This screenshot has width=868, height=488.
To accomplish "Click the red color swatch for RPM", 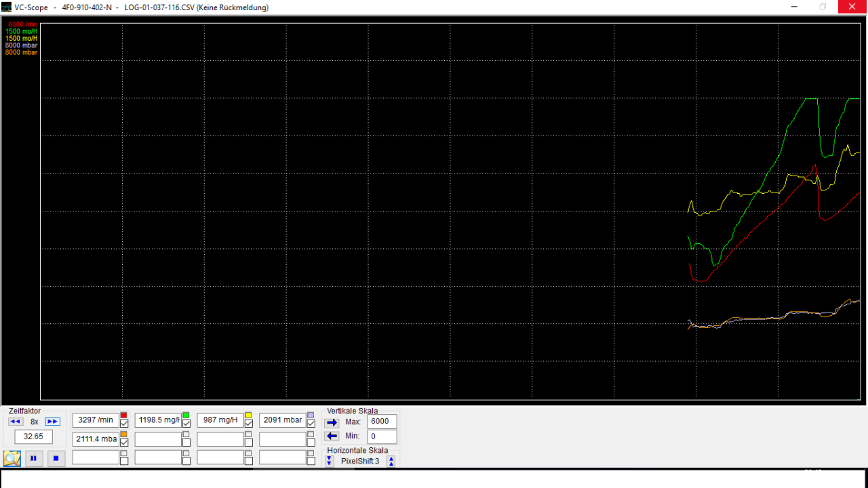I will click(124, 415).
